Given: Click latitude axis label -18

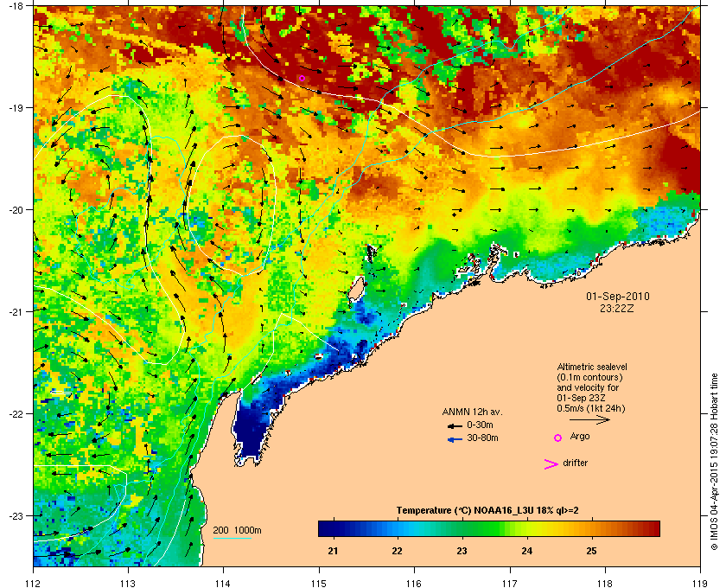Looking at the screenshot, I should pyautogui.click(x=16, y=5).
